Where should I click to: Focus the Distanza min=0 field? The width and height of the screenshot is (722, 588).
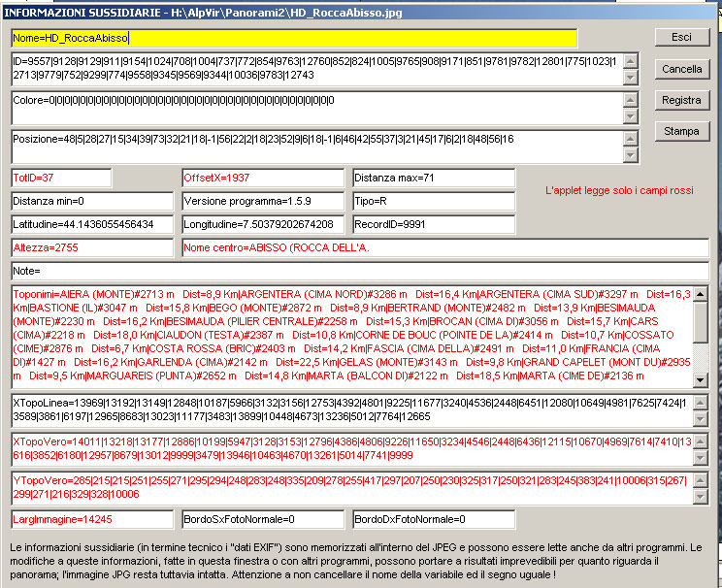point(92,201)
